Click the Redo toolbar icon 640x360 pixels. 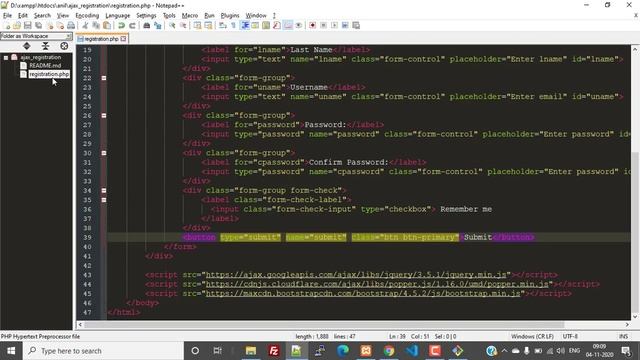(132, 25)
